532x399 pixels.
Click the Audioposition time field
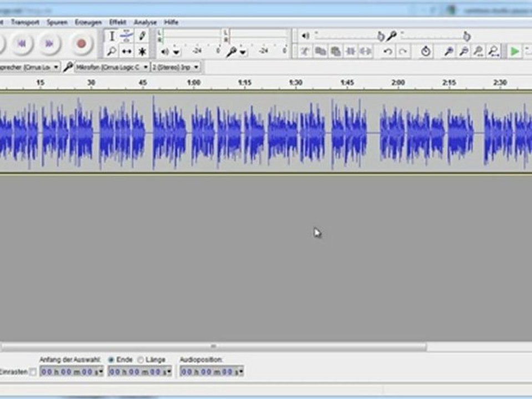(212, 372)
